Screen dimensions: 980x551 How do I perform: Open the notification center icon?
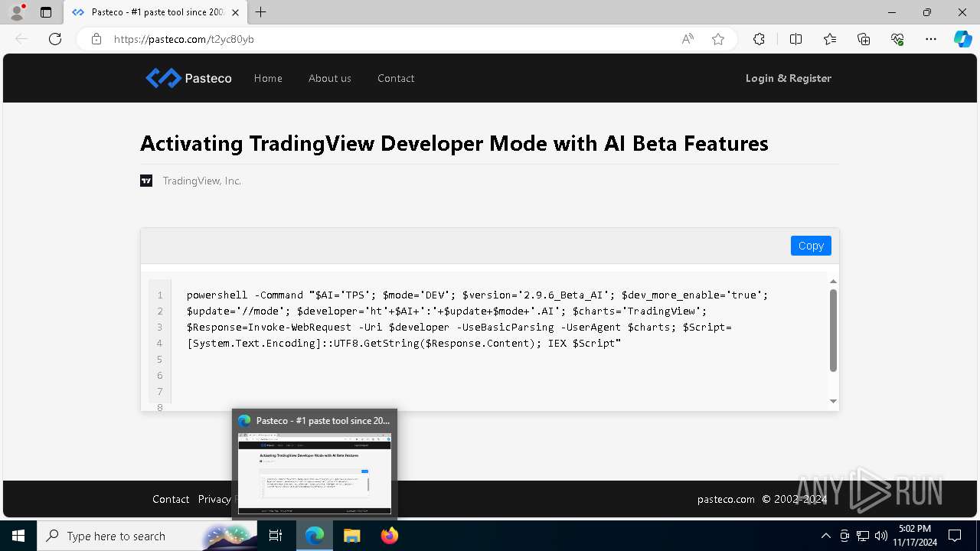(955, 536)
